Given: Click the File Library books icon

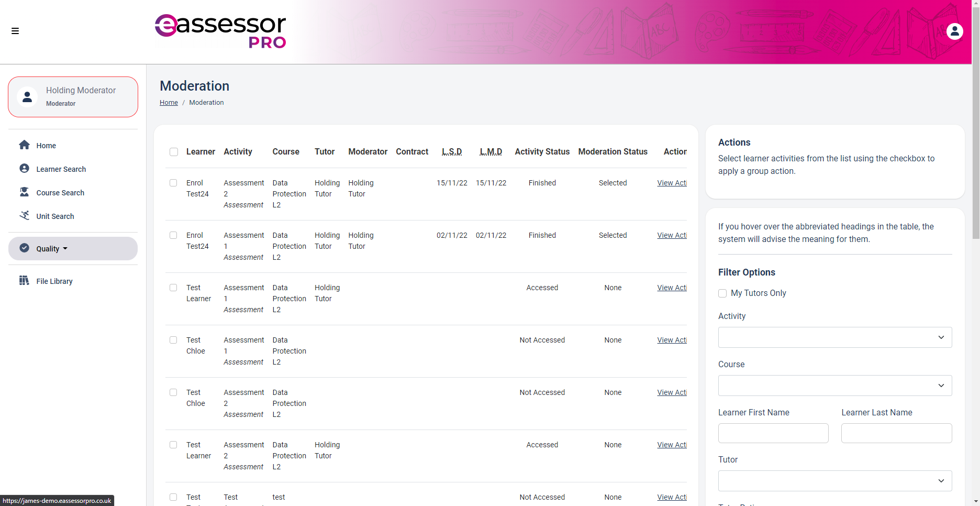Looking at the screenshot, I should 24,281.
